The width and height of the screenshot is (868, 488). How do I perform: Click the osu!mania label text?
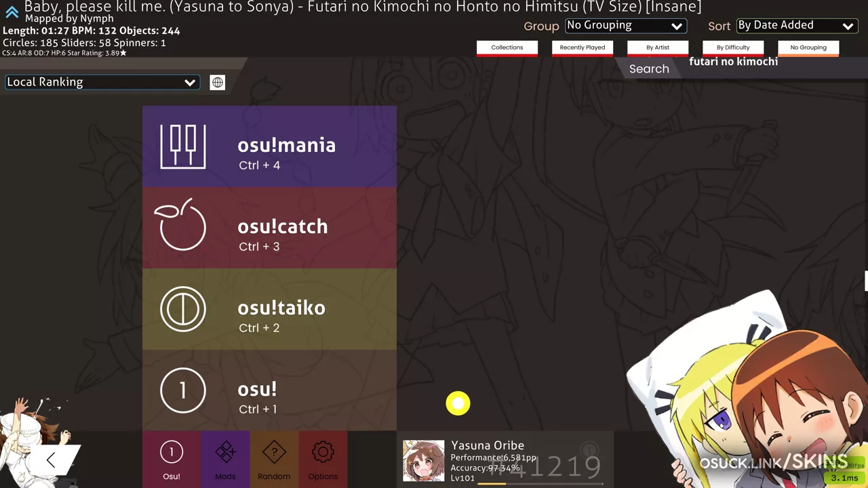coord(286,145)
